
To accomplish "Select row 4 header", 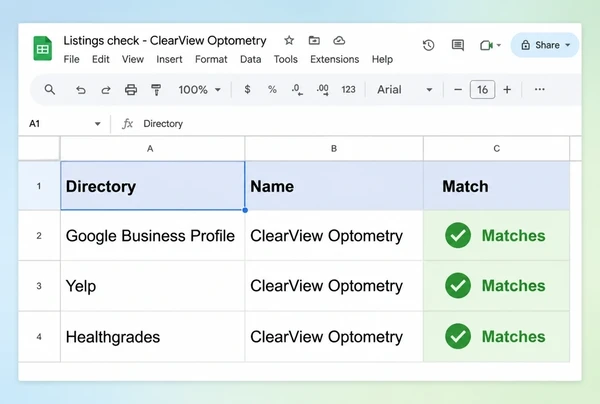I will click(x=39, y=337).
